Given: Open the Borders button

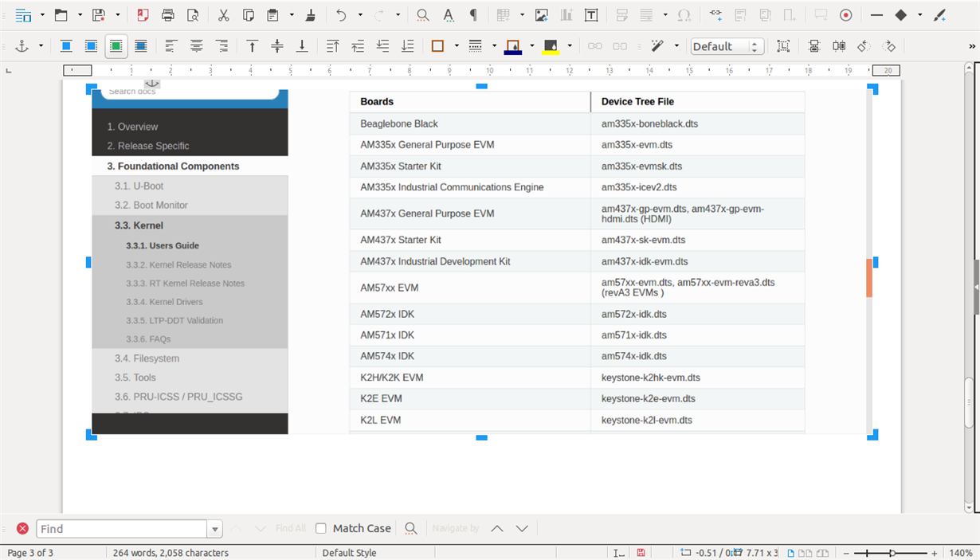Looking at the screenshot, I should pos(437,46).
